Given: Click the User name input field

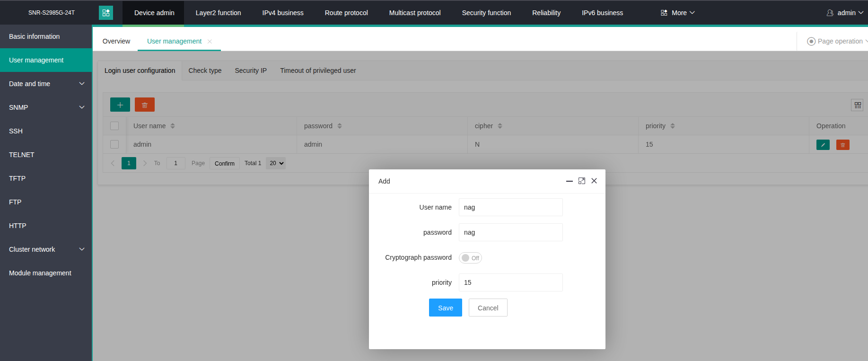Looking at the screenshot, I should click(511, 207).
